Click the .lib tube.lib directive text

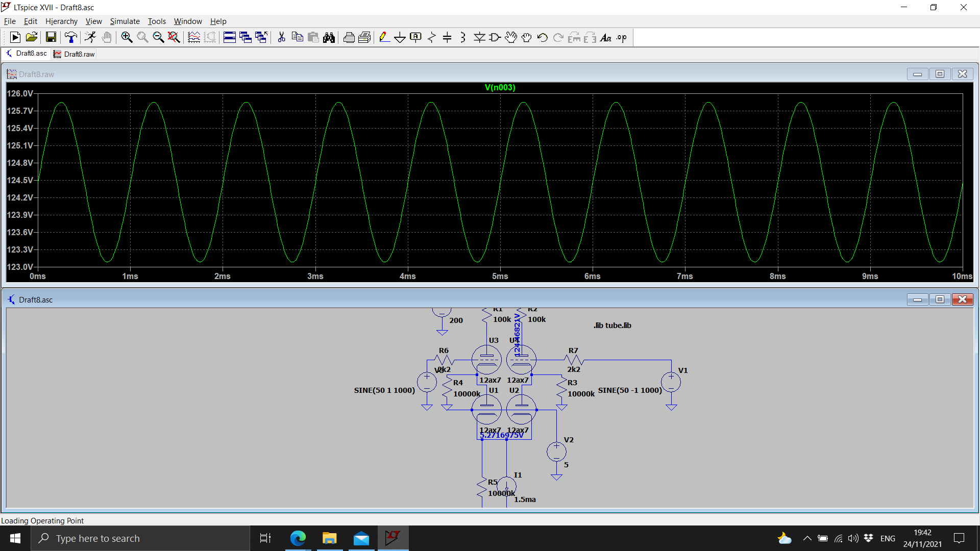coord(612,325)
